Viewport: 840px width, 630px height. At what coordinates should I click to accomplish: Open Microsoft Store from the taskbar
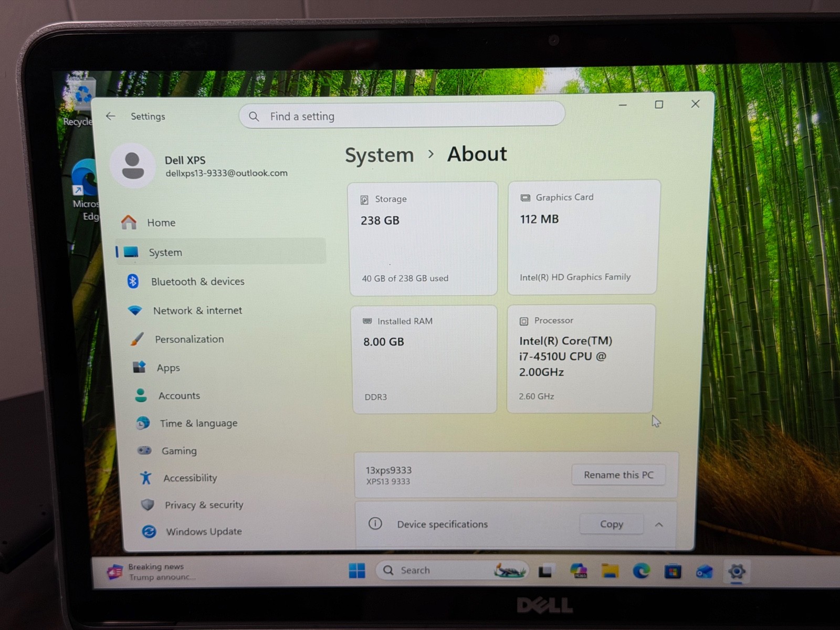(673, 571)
